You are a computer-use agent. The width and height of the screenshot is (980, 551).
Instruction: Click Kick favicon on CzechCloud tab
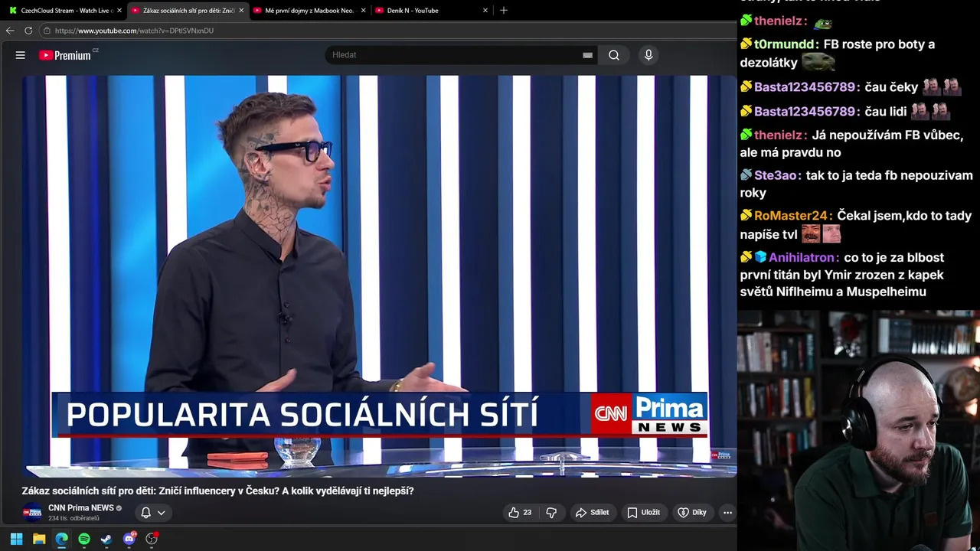point(12,11)
